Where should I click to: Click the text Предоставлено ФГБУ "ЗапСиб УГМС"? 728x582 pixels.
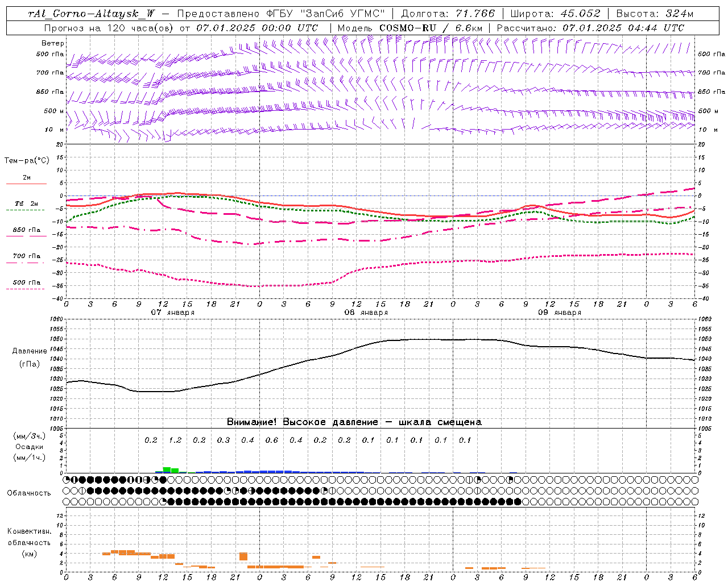click(x=281, y=14)
